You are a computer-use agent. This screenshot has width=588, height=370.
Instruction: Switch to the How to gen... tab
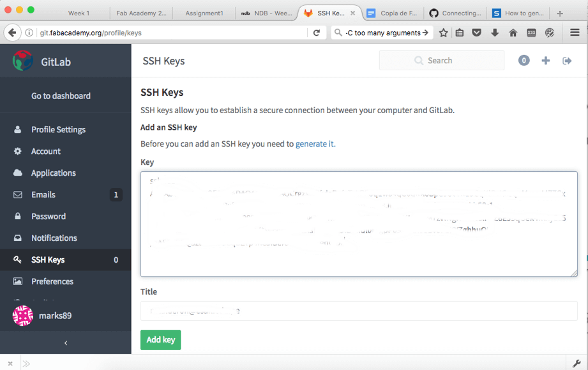tap(518, 13)
